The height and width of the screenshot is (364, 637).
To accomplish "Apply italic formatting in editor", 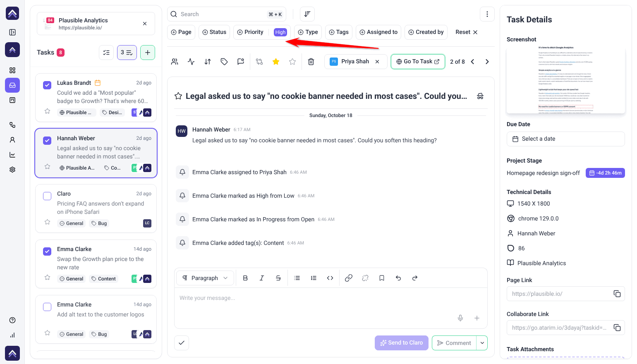I will tap(262, 278).
